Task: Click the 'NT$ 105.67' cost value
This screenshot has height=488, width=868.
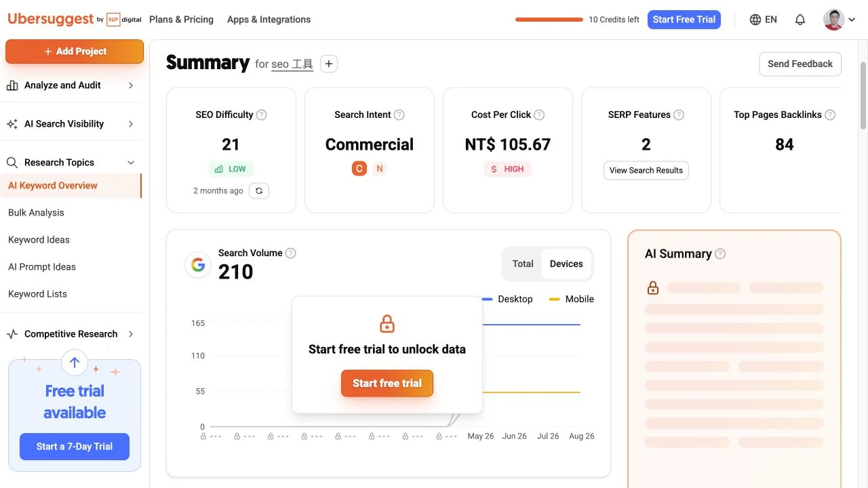Action: click(x=508, y=144)
